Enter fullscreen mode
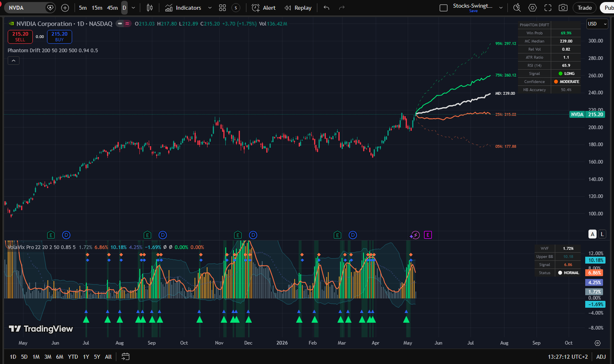The height and width of the screenshot is (364, 614). pyautogui.click(x=548, y=8)
